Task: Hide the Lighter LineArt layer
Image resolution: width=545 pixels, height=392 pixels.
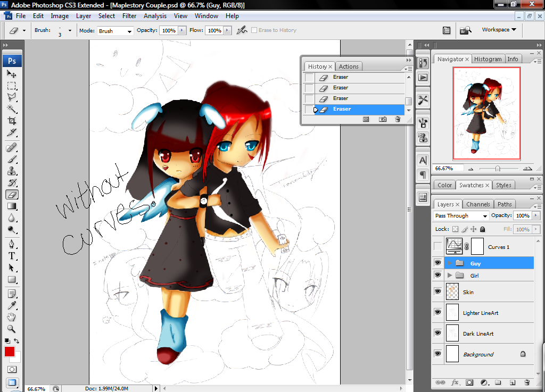Action: (437, 313)
